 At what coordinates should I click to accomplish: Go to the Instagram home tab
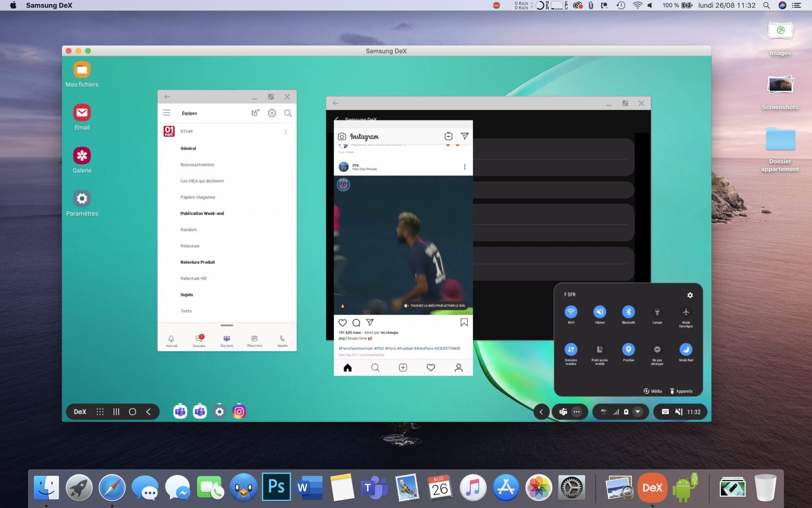(348, 368)
